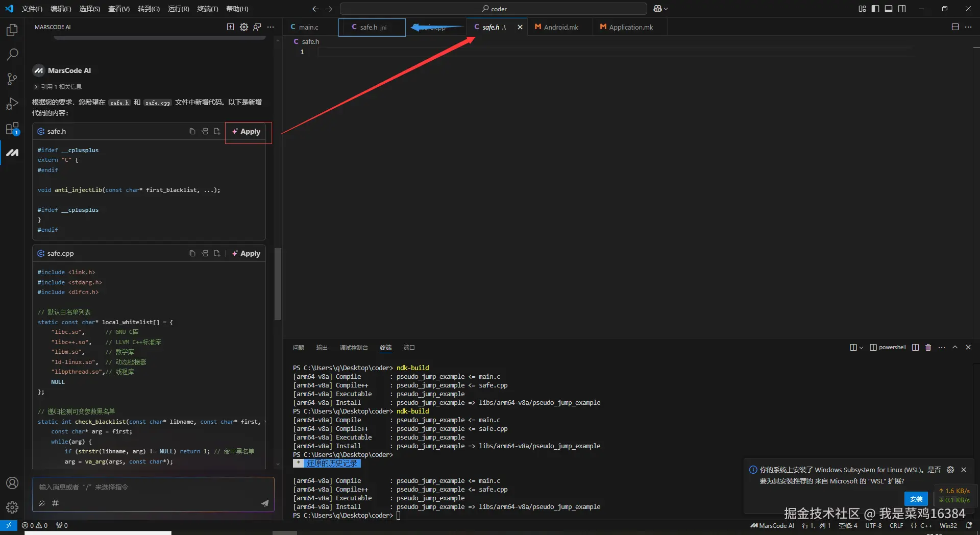Image resolution: width=980 pixels, height=535 pixels.
Task: Open the Explorer view in activity bar
Action: [12, 30]
